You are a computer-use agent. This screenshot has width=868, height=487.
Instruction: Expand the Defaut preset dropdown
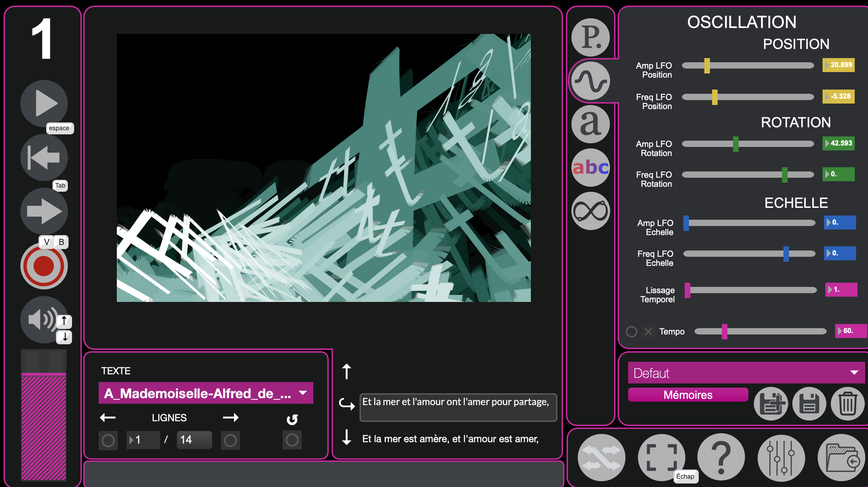[746, 373]
